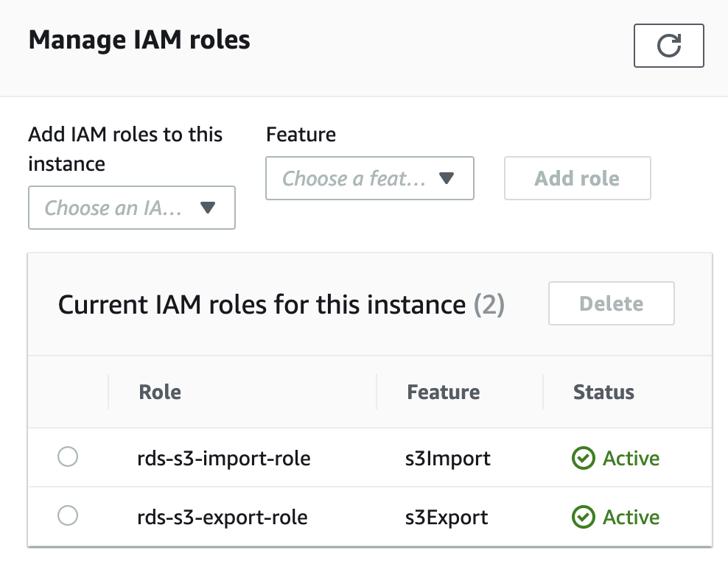Click the Current IAM roles for this instance title

click(x=262, y=304)
